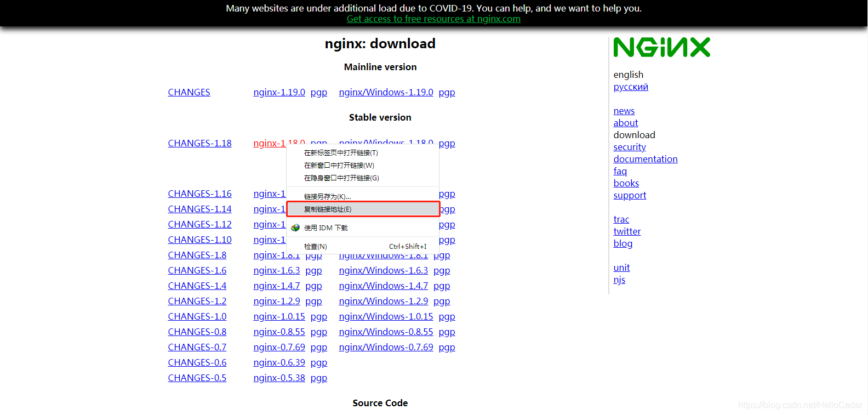Open CHANGES-1.14 link
868x415 pixels.
pos(199,209)
